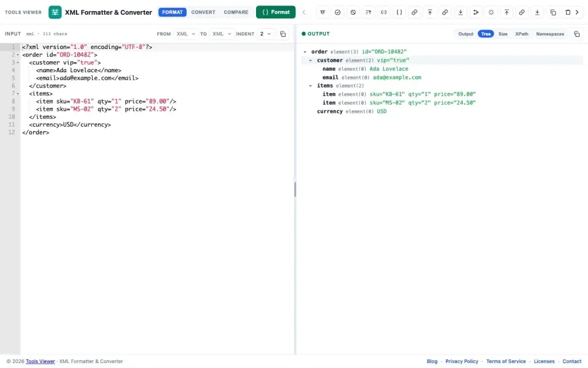Image resolution: width=588 pixels, height=368 pixels.
Task: Select the email ada@example.com tree row
Action: pos(442,78)
